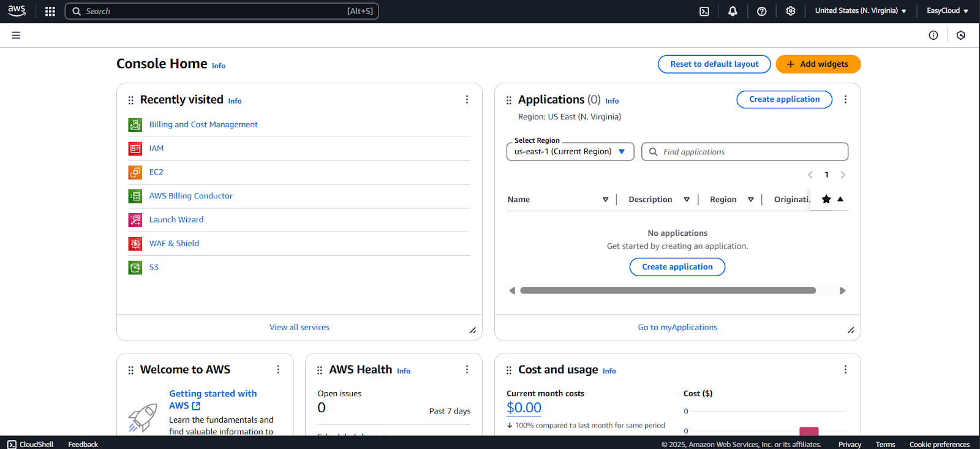Click the Applications widget drag handle
The height and width of the screenshot is (449, 980).
[509, 100]
